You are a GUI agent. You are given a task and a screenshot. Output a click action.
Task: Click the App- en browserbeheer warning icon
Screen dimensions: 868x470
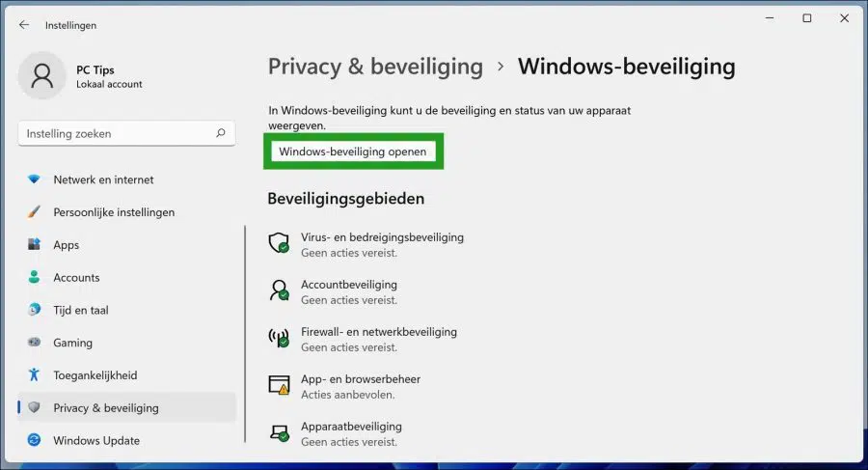click(x=279, y=385)
